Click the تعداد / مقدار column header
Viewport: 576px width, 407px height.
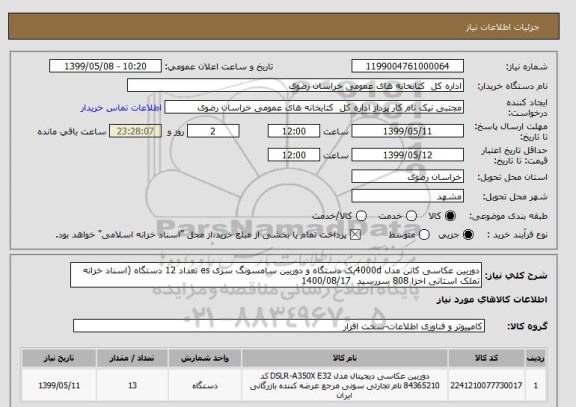point(132,358)
